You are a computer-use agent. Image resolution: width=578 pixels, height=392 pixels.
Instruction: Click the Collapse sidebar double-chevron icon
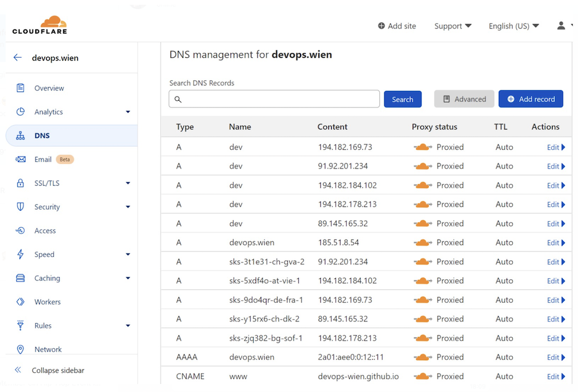pyautogui.click(x=18, y=370)
